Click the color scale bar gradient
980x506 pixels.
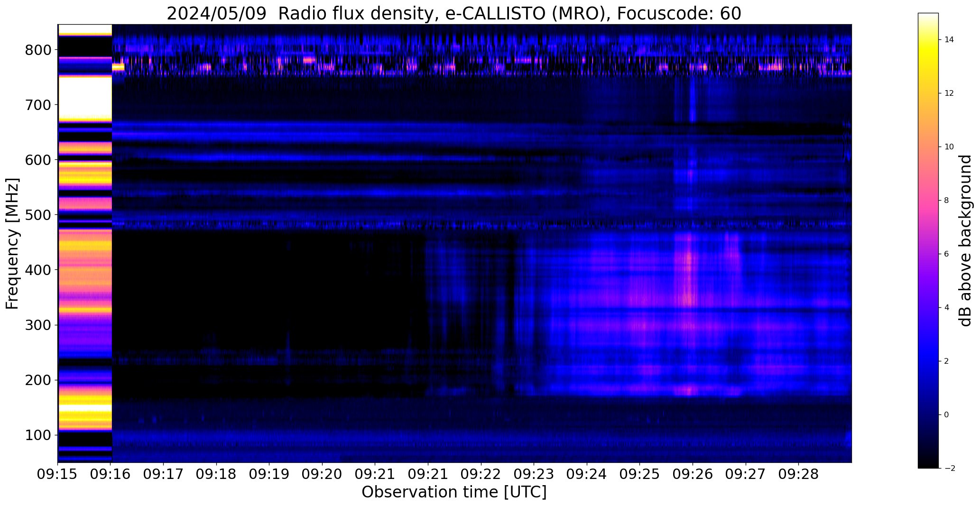[928, 240]
